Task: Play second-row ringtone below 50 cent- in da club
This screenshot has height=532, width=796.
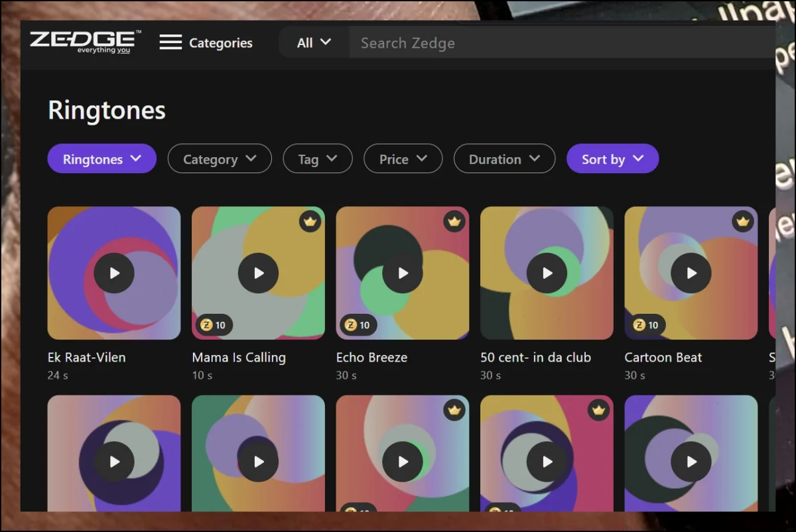Action: click(547, 462)
